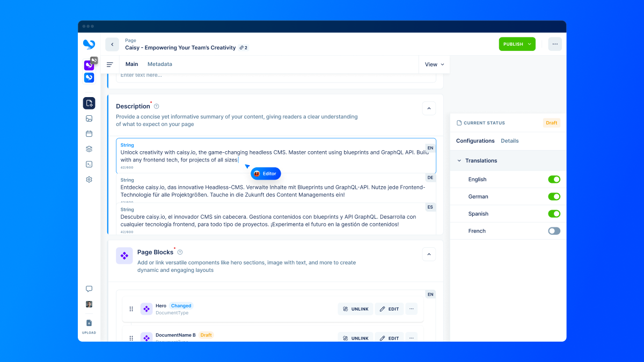
Task: Edit the DocumentName B block
Action: pos(389,338)
